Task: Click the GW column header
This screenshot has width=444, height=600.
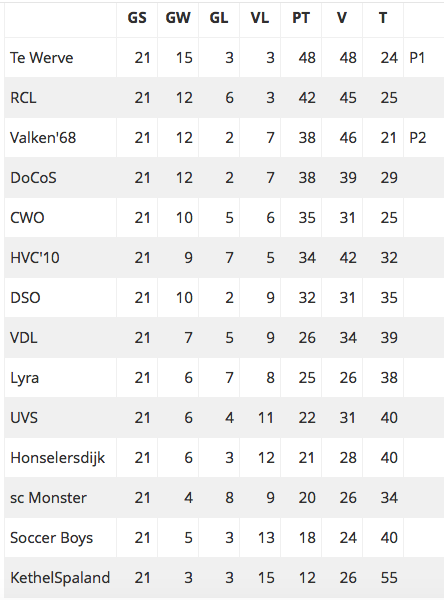Action: tap(178, 18)
